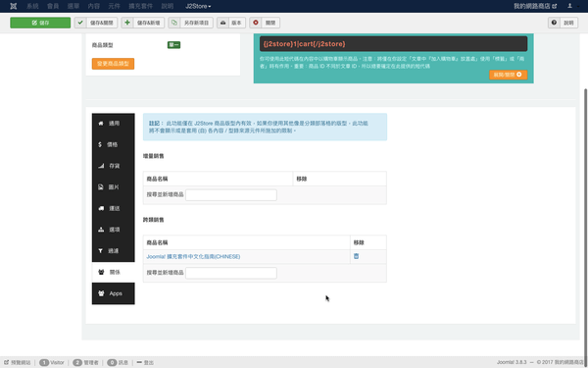The height and width of the screenshot is (368, 588).
Task: Click the 登出 (Logout) link in the status bar
Action: [x=145, y=362]
